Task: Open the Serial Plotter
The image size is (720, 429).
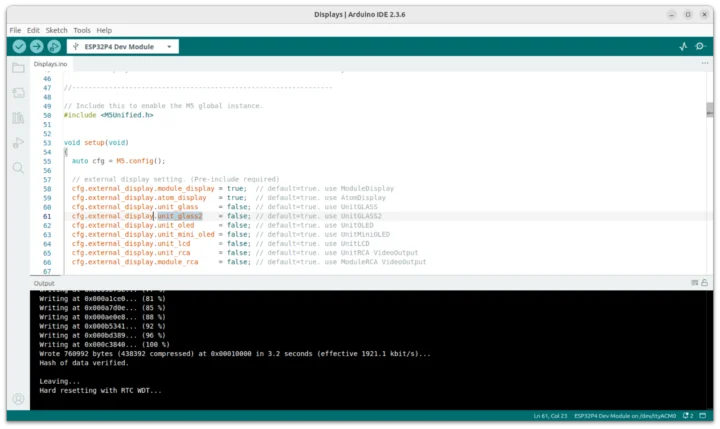Action: [683, 46]
